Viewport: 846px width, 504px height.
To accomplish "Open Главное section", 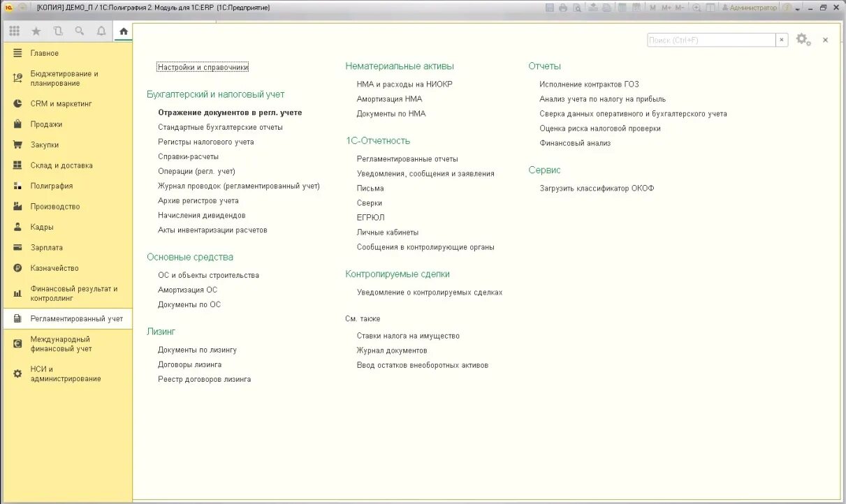I will [x=67, y=53].
